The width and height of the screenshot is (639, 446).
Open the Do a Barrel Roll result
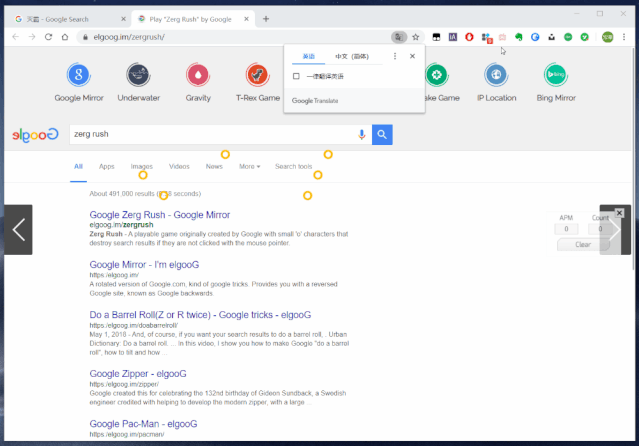(x=200, y=315)
